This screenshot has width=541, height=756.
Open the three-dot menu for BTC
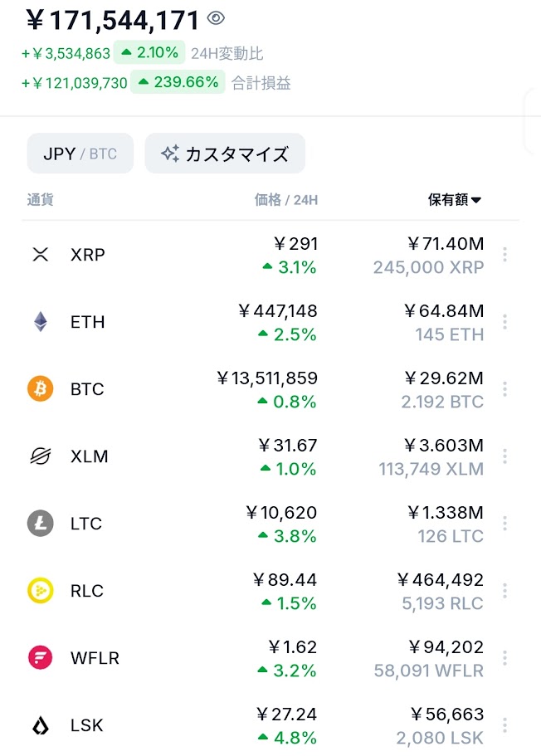[x=504, y=389]
